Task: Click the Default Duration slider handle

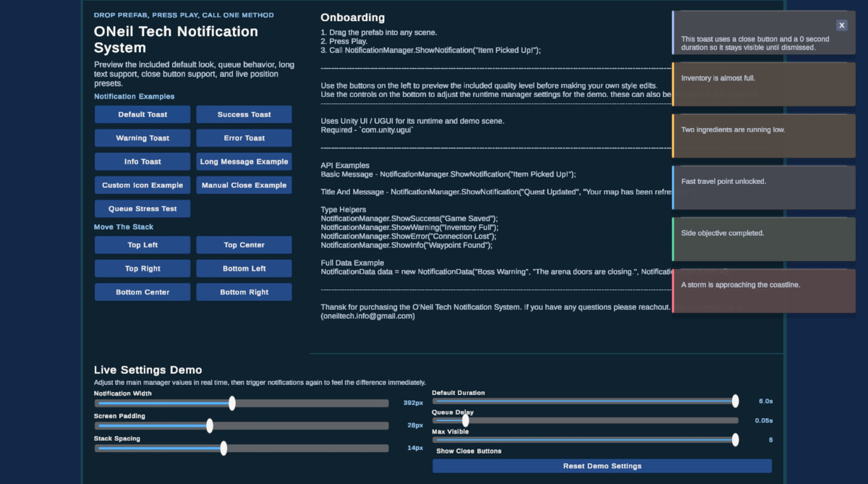Action: pos(735,401)
